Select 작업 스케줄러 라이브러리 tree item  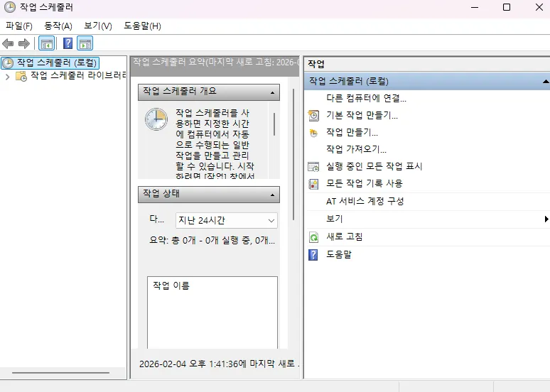pos(78,75)
